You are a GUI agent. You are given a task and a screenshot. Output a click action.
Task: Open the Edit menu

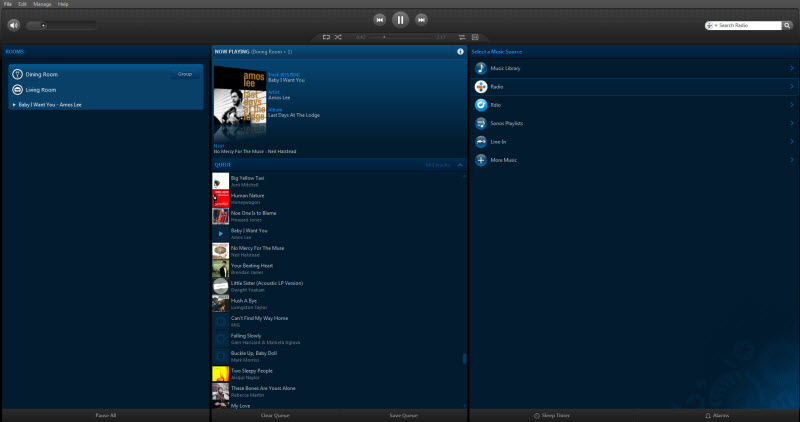pyautogui.click(x=22, y=4)
